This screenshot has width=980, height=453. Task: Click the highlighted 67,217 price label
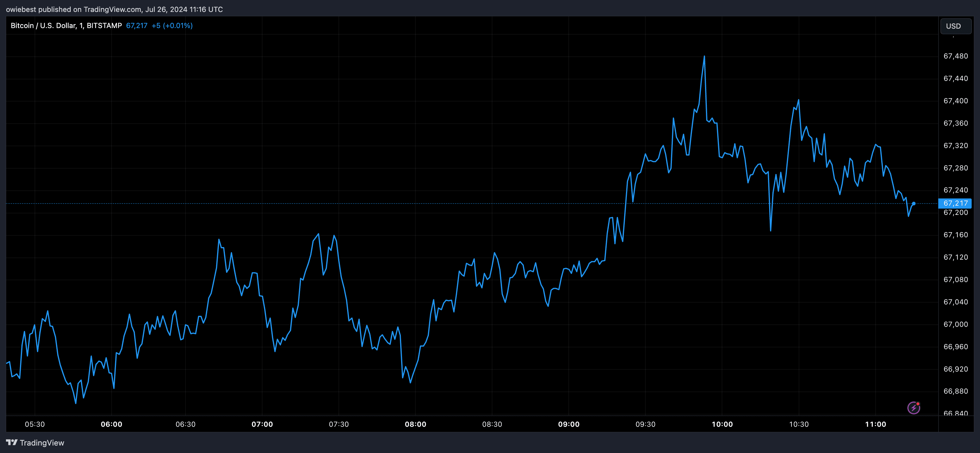pyautogui.click(x=955, y=203)
